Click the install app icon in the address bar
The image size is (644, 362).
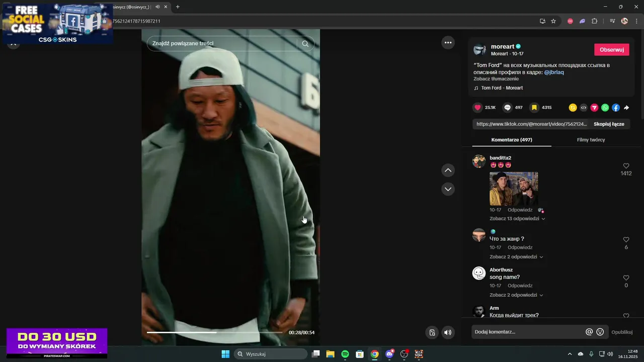(x=542, y=21)
